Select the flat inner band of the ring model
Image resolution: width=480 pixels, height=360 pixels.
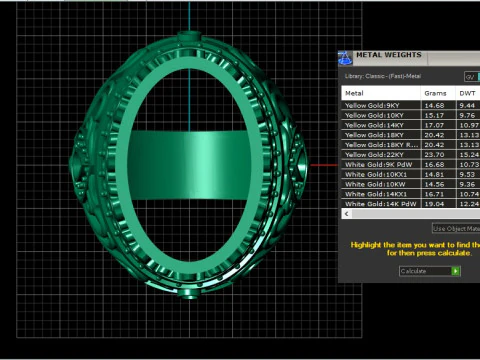coord(189,165)
